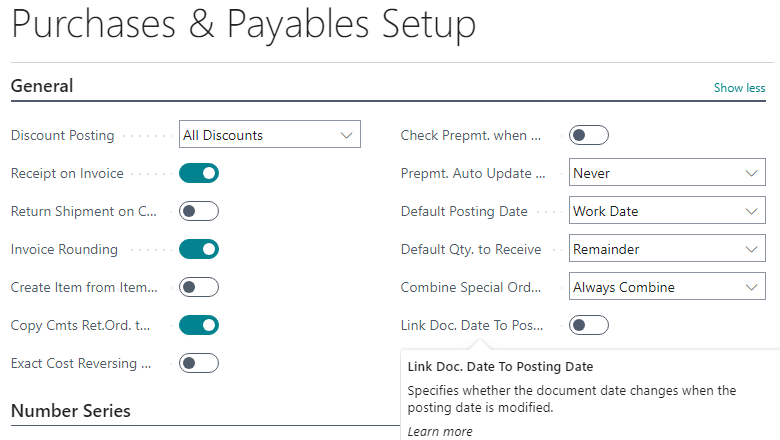780x440 pixels.
Task: Click the Discount Posting field label
Action: point(63,136)
